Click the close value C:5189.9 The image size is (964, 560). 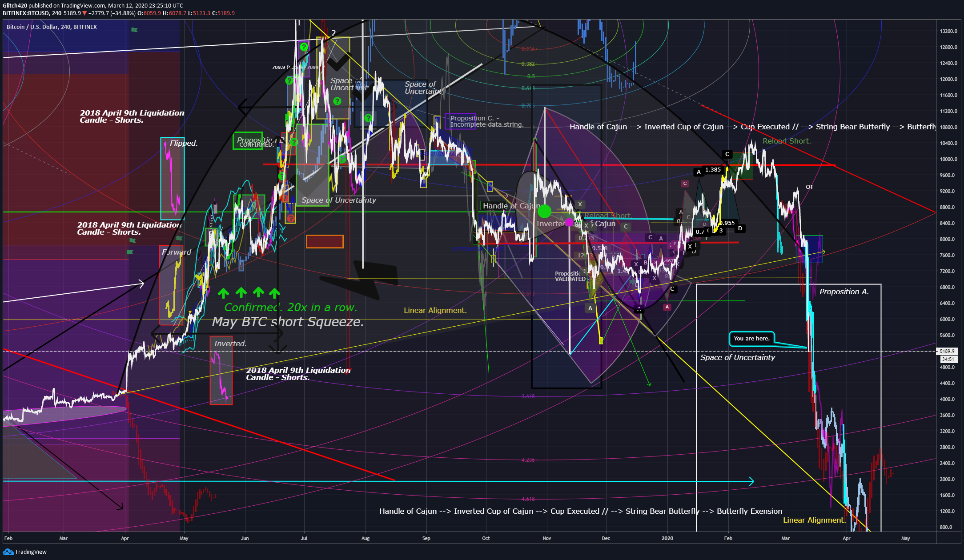(223, 13)
